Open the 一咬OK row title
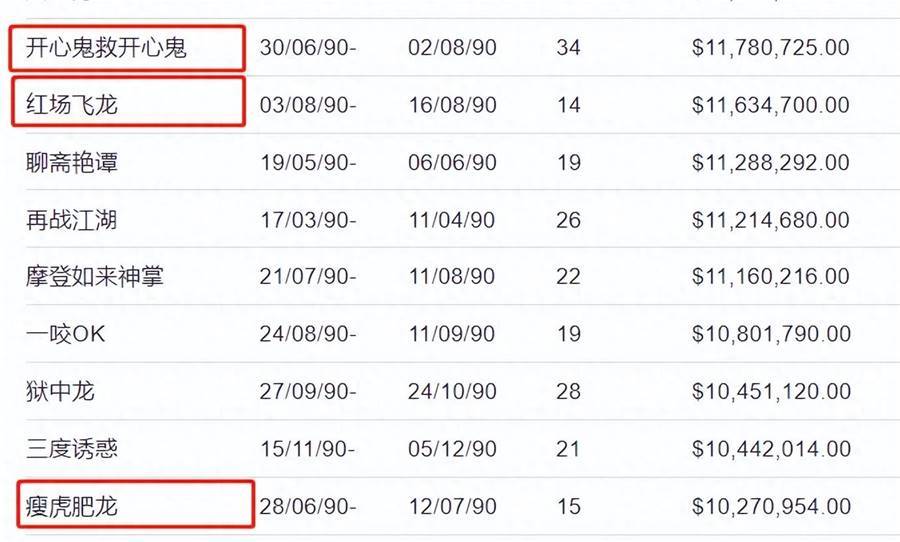 (x=65, y=334)
